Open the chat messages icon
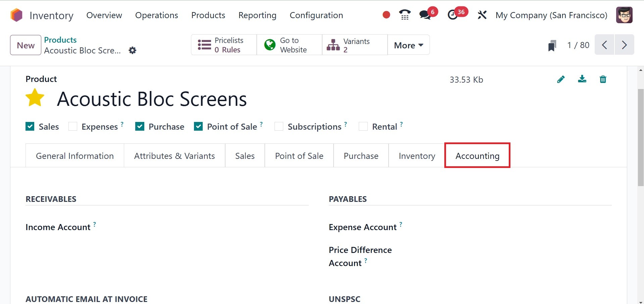644x304 pixels. (x=425, y=15)
